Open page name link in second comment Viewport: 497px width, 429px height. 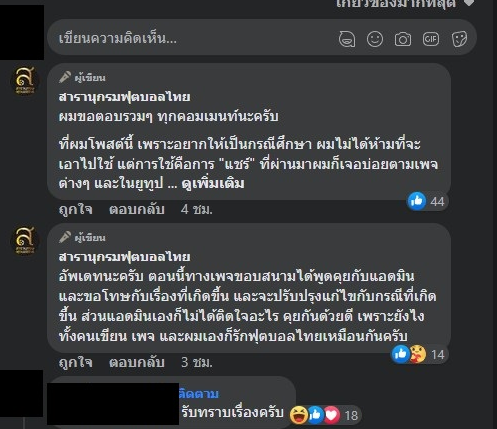124,257
